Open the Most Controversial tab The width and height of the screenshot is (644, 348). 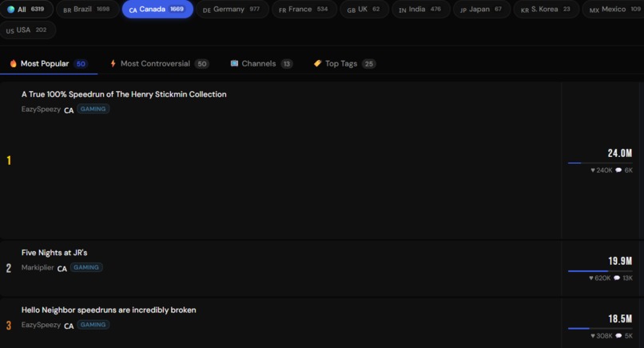tap(159, 64)
